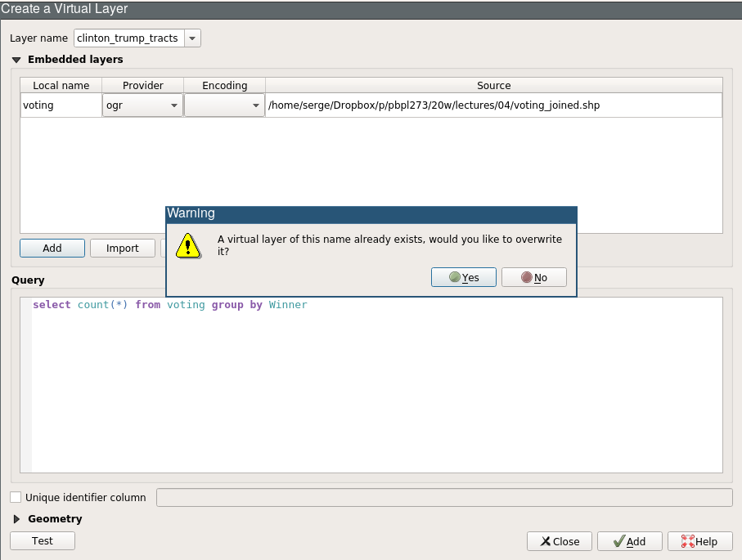Decline overwrite with the No button

click(533, 277)
